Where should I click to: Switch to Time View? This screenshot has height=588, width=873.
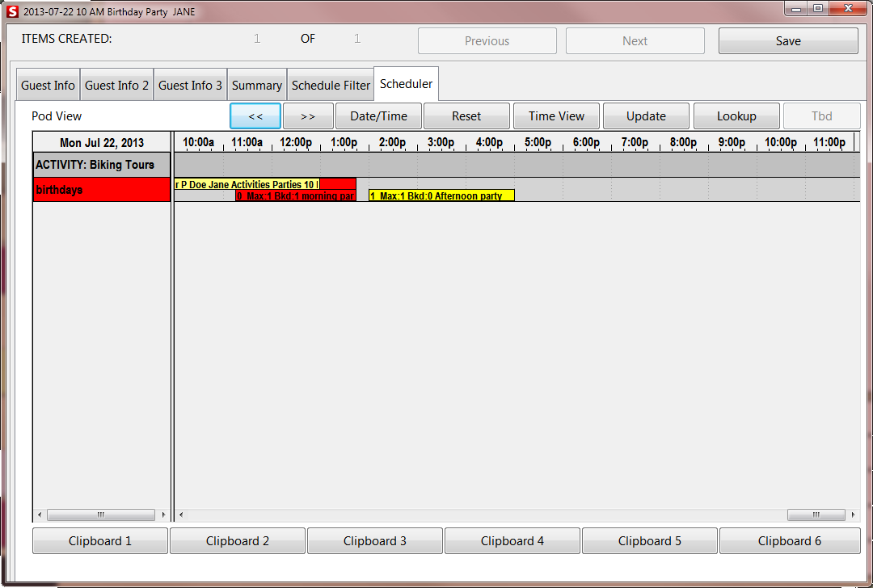[x=556, y=115]
